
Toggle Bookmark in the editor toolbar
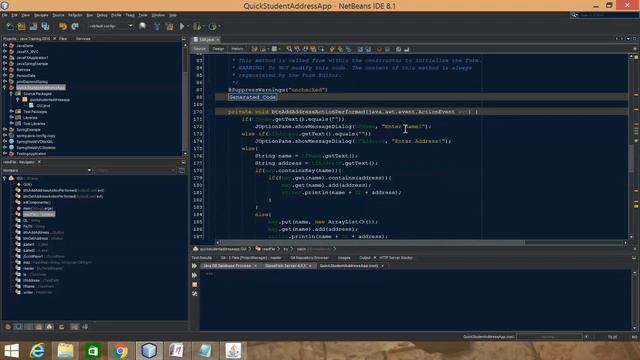coord(348,49)
